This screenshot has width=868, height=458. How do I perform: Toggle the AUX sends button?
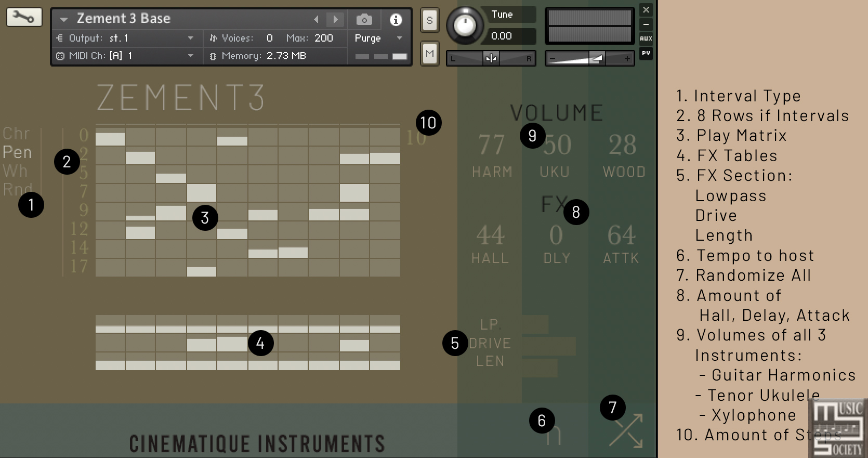tap(646, 38)
